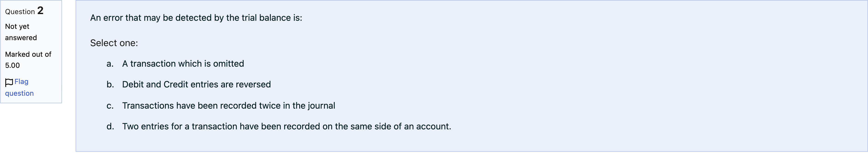Click the question text about trial balance errors

(195, 18)
